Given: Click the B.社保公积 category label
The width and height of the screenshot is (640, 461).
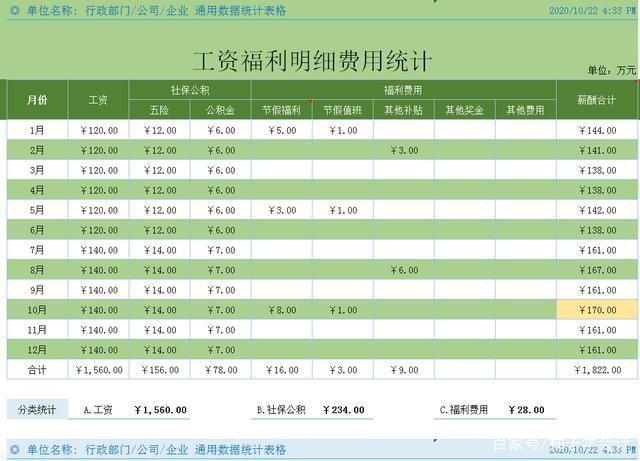Looking at the screenshot, I should (281, 410).
